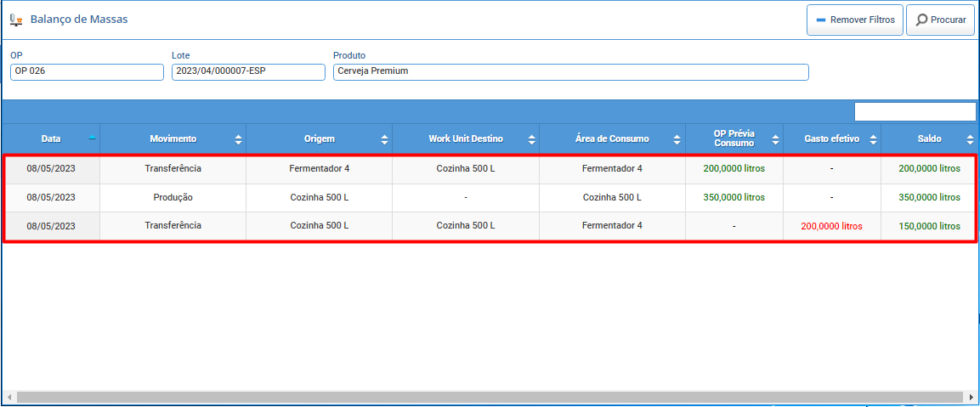The height and width of the screenshot is (407, 980).
Task: Sort by OP Prévia Consumo sort arrows
Action: coord(775,138)
